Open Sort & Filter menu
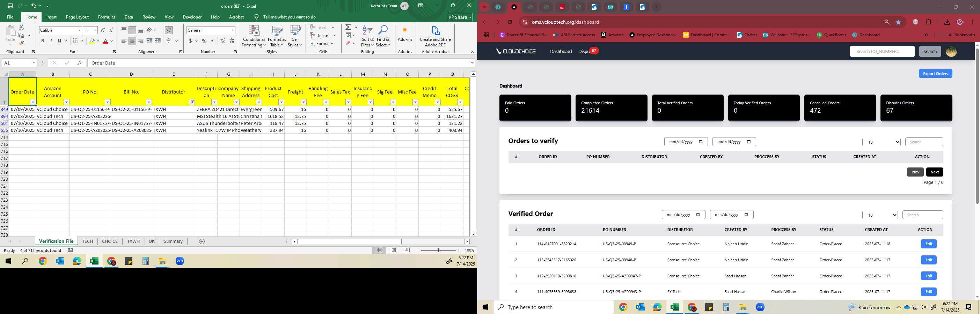This screenshot has height=314, width=980. pyautogui.click(x=367, y=36)
